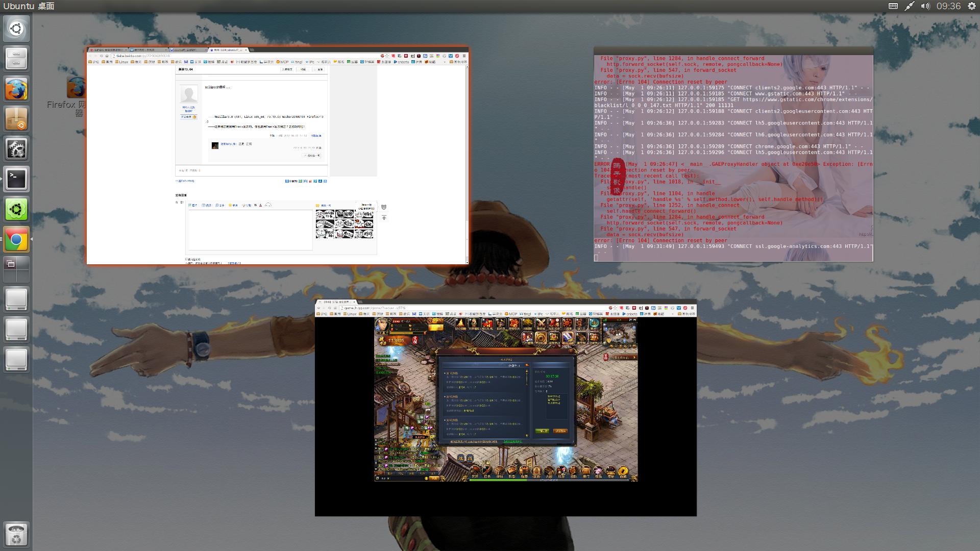Open cnbeta bookmark in Tieba window
The height and width of the screenshot is (551, 980).
(401, 62)
